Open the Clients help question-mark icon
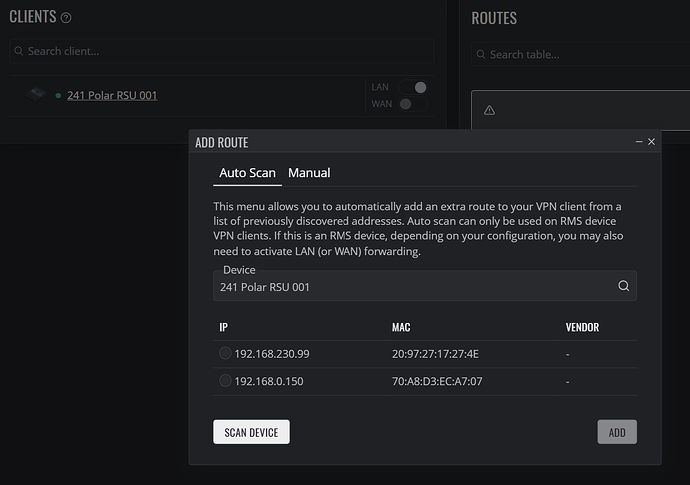The height and width of the screenshot is (485, 690). tap(66, 18)
